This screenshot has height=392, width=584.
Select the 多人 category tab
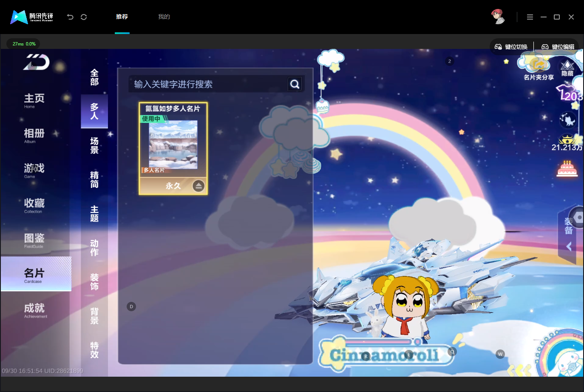(x=94, y=111)
